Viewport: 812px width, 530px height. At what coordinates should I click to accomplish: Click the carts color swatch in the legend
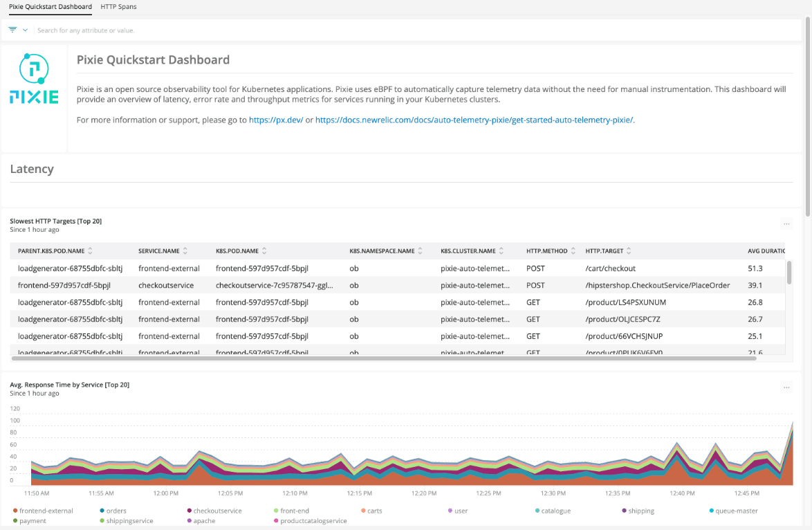pyautogui.click(x=362, y=510)
